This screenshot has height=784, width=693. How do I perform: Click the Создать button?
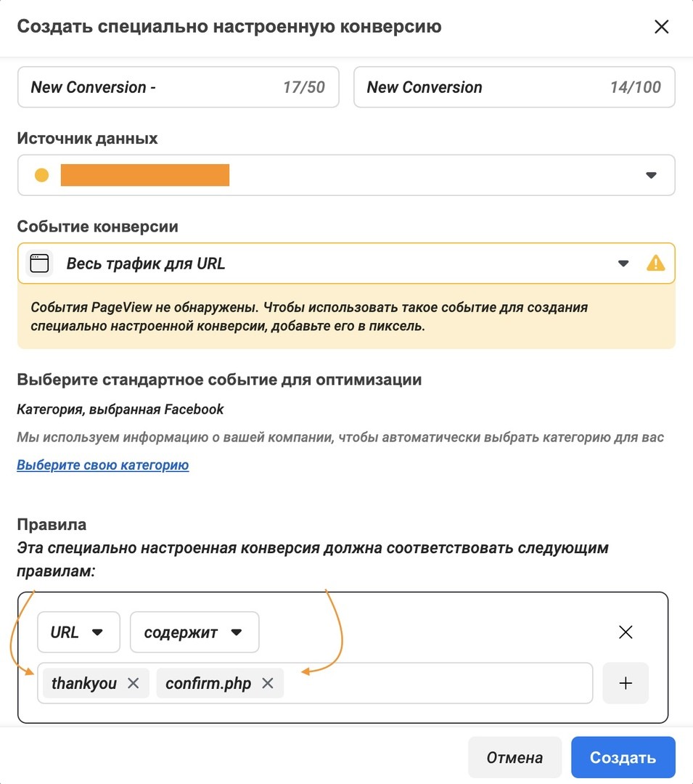[x=623, y=757]
